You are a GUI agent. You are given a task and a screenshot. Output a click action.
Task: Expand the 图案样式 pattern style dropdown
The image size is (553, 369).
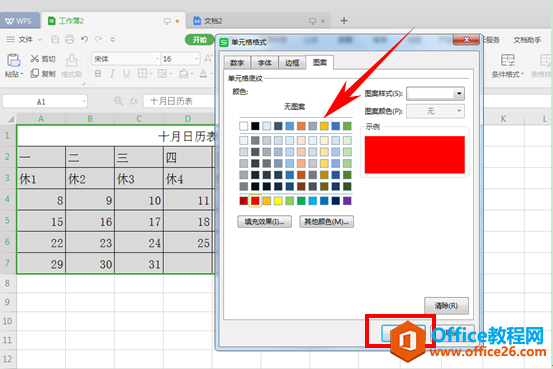coord(459,93)
